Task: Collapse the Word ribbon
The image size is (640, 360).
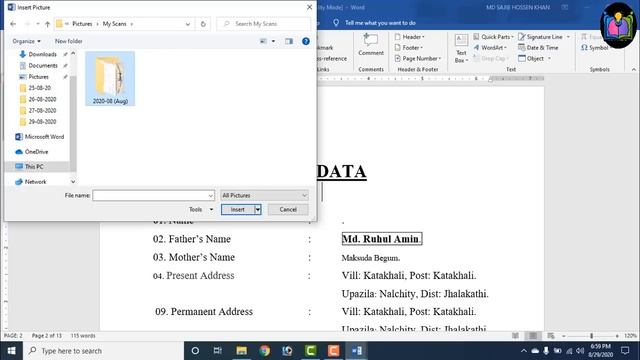Action: pyautogui.click(x=633, y=70)
